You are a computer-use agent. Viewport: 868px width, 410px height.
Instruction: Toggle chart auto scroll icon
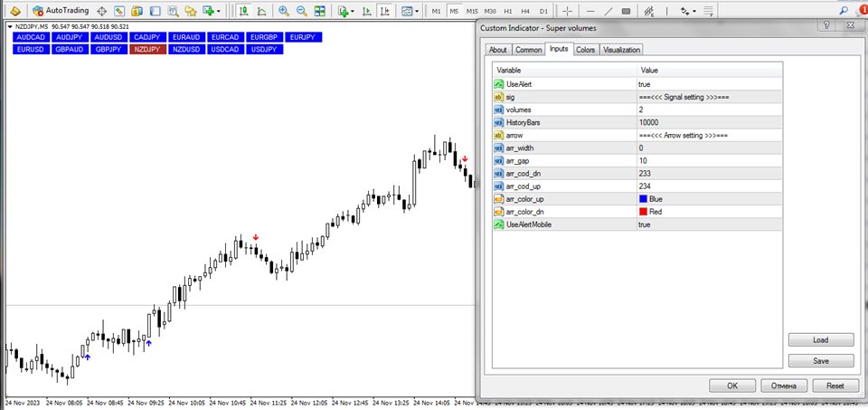click(366, 11)
